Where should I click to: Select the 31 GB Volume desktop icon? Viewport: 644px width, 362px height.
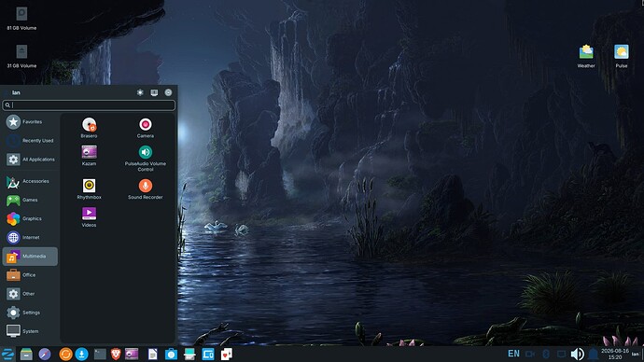tap(21, 56)
